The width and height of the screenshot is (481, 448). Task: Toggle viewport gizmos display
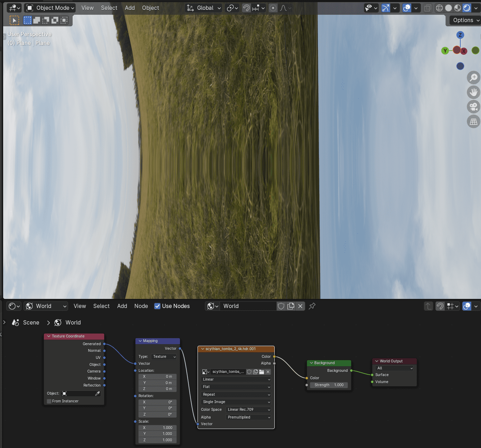click(386, 8)
